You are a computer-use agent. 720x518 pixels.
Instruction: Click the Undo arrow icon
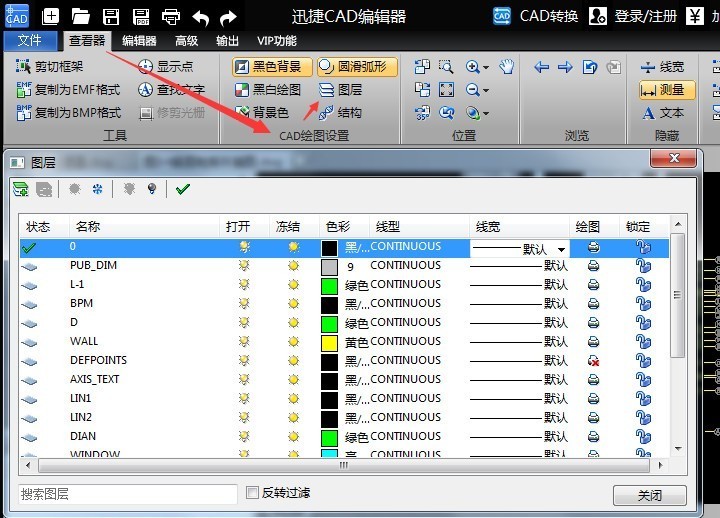pyautogui.click(x=200, y=16)
